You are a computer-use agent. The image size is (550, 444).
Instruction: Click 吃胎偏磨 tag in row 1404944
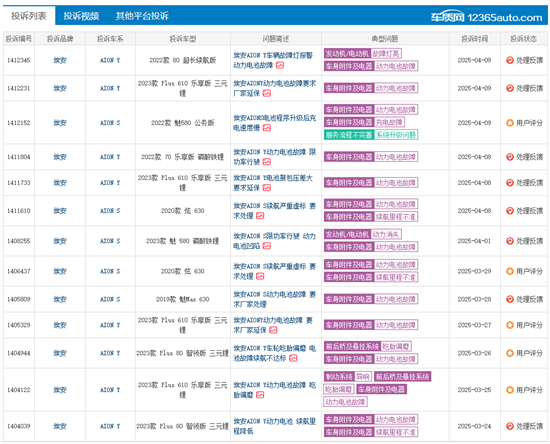pyautogui.click(x=396, y=347)
